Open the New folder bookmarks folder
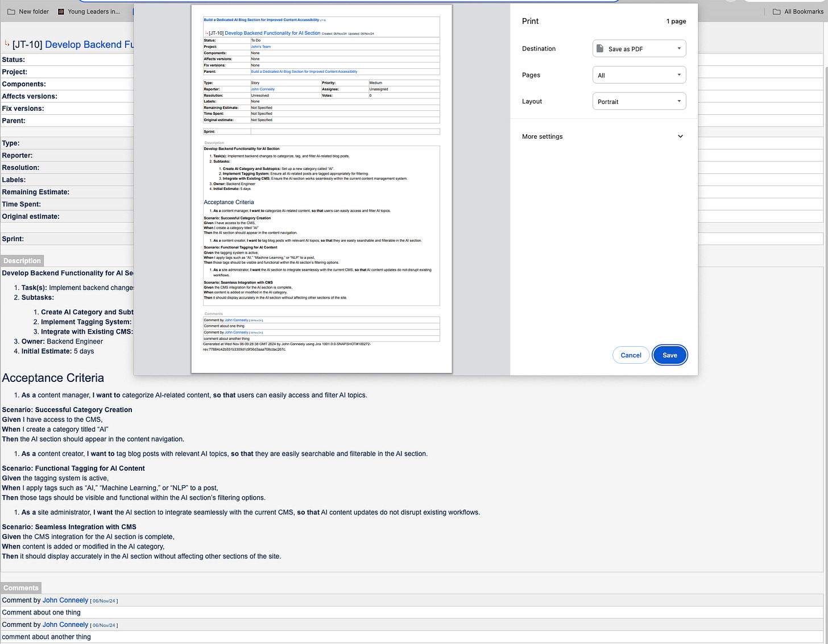The height and width of the screenshot is (644, 828). [x=28, y=11]
